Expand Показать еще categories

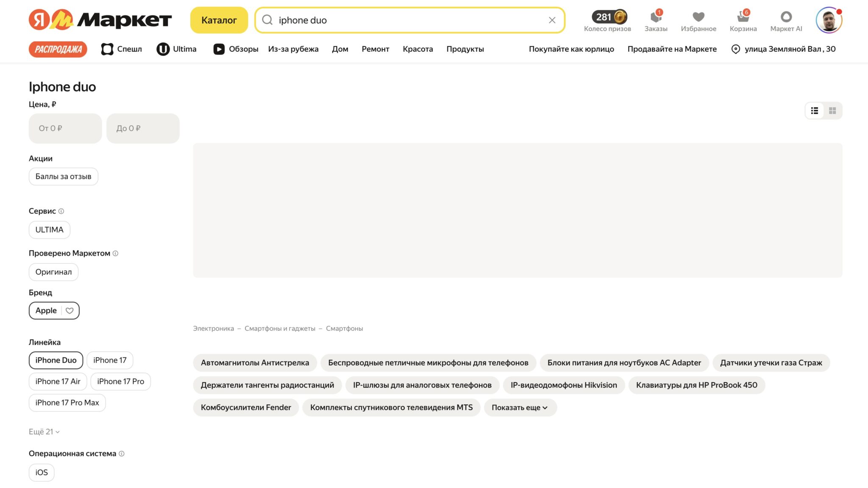(520, 408)
